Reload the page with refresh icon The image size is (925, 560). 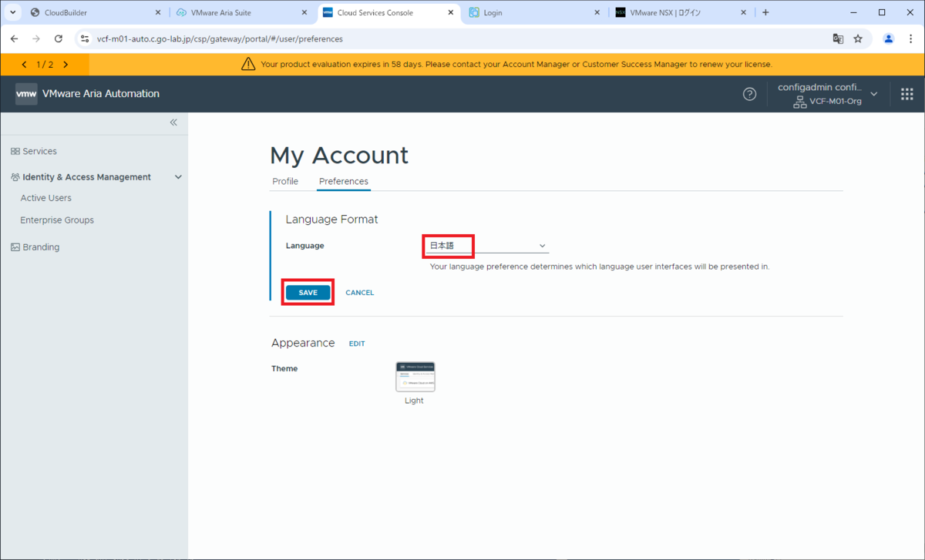(59, 39)
